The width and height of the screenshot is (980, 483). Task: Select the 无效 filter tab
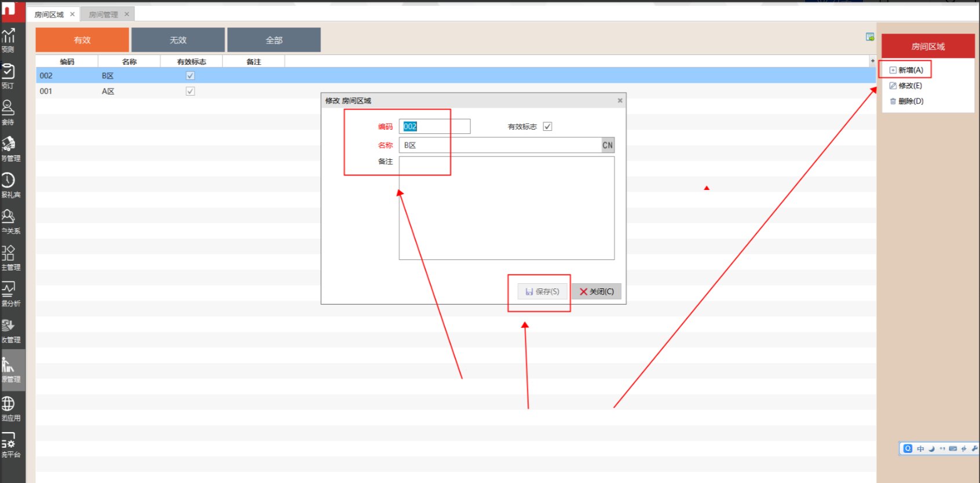tap(178, 40)
